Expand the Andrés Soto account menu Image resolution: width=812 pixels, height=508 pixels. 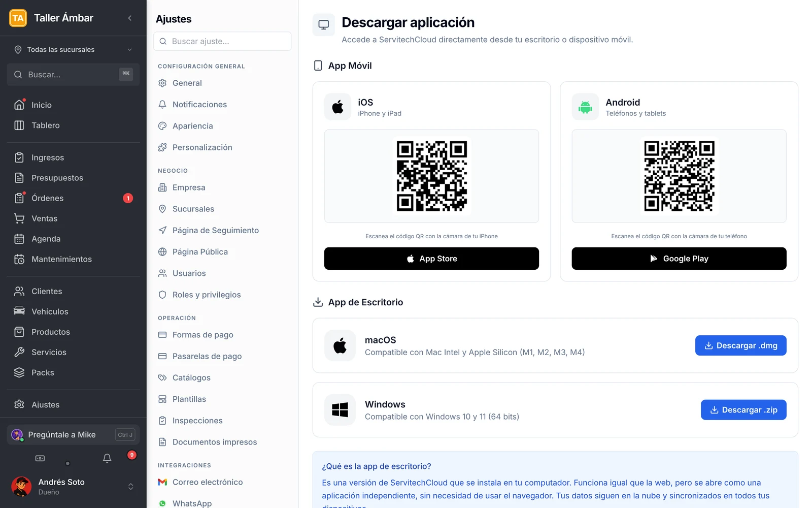coord(73,487)
